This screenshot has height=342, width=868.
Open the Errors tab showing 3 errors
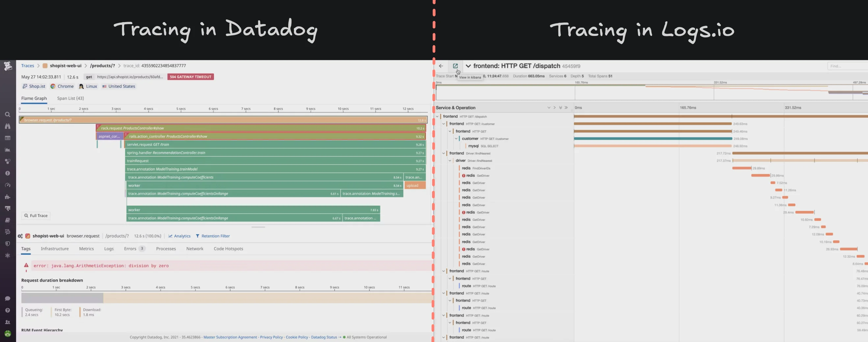(131, 248)
